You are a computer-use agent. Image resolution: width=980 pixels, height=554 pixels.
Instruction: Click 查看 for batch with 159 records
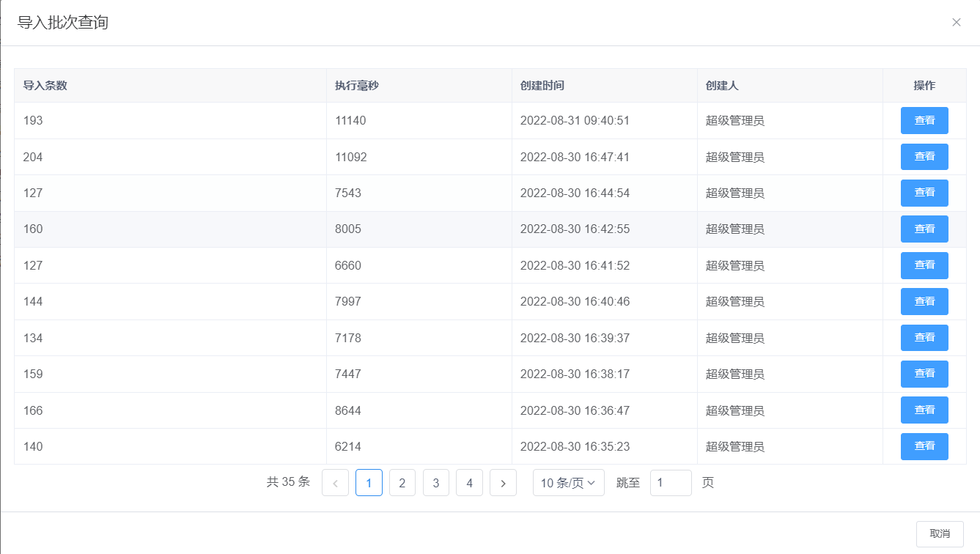point(924,374)
